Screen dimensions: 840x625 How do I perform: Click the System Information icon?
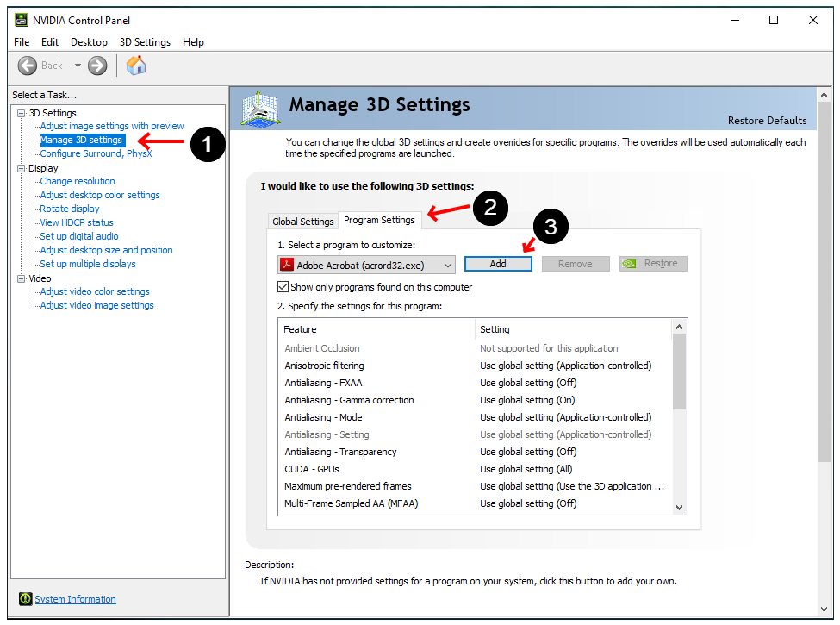(x=26, y=599)
